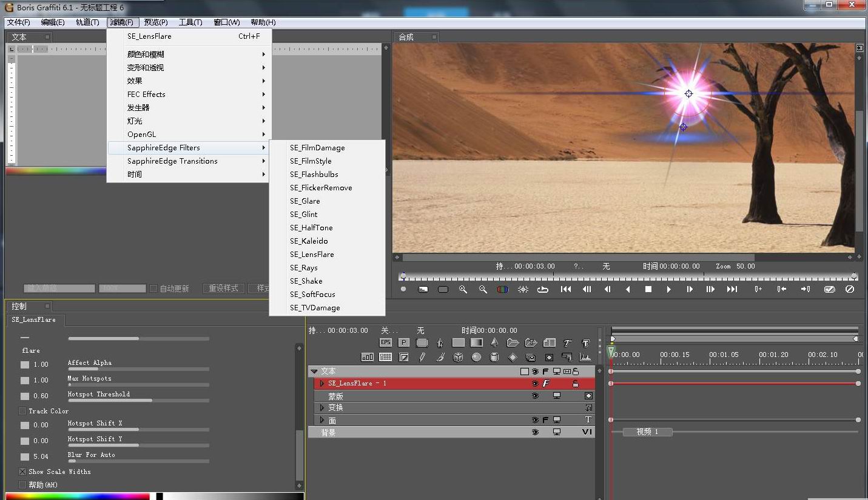Click the text page icon in timeline toolbar
Screen dimensions: 868x500
[x=550, y=342]
